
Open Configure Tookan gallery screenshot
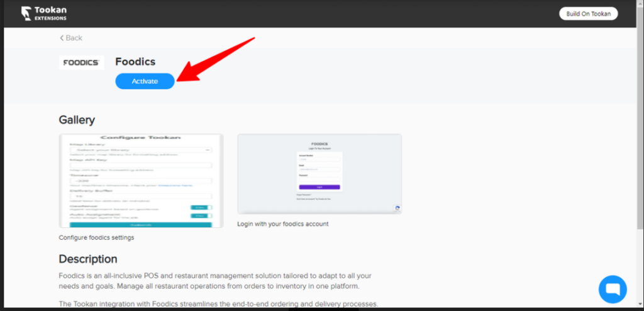[141, 181]
